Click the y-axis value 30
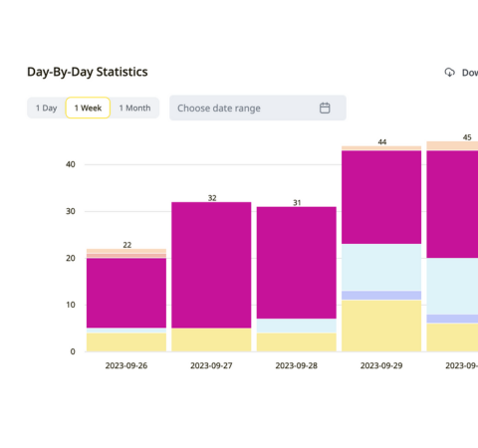Viewport: 478px width, 448px height. [71, 211]
